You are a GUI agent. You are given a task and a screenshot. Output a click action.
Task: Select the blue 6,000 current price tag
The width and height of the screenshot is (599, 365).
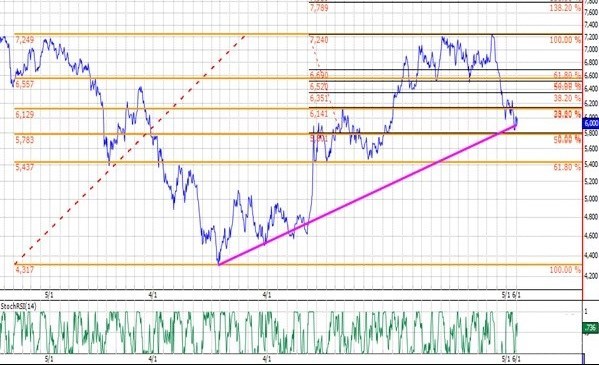click(591, 123)
